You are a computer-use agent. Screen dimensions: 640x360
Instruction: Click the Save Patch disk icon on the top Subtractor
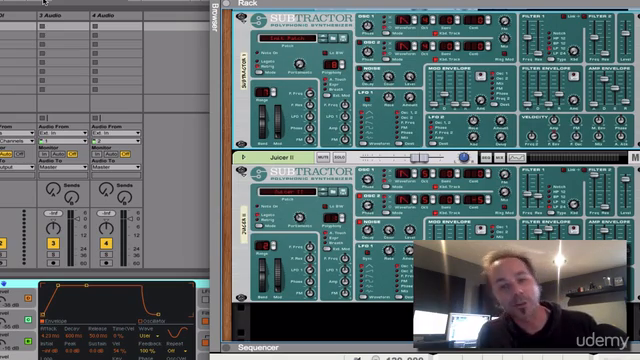click(343, 38)
